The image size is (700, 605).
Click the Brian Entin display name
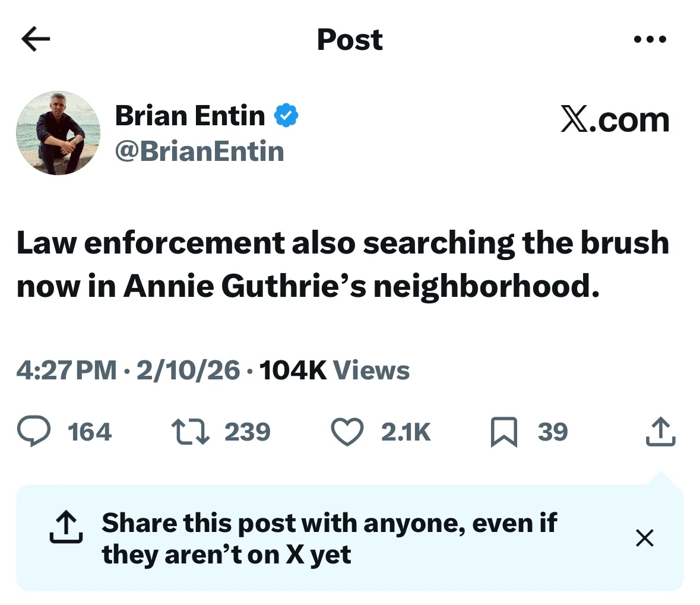tap(190, 115)
